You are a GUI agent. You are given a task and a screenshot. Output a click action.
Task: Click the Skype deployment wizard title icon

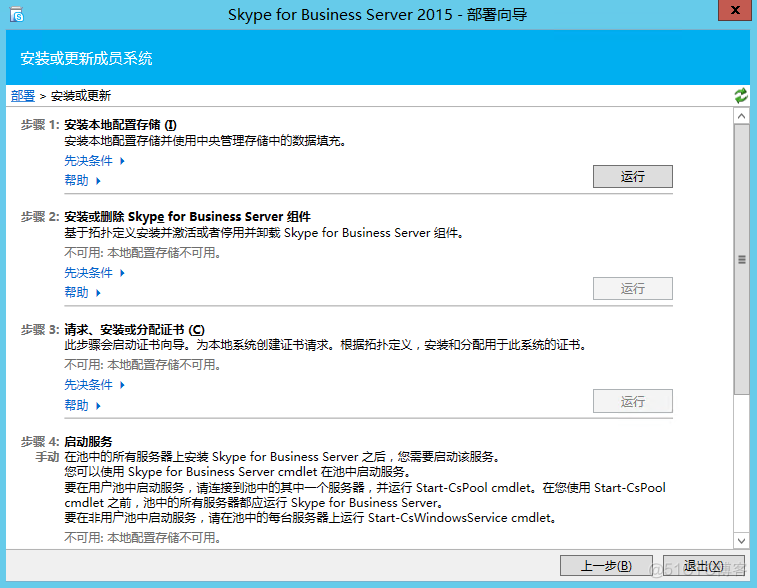pyautogui.click(x=16, y=14)
